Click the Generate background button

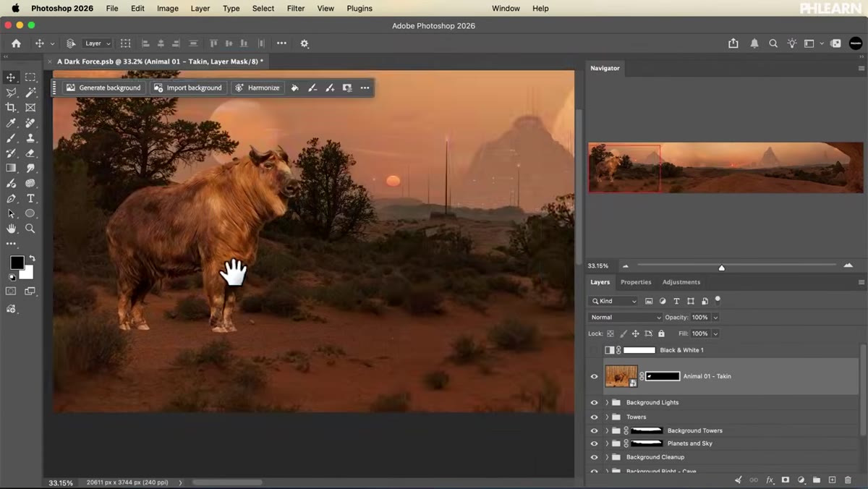pos(103,88)
